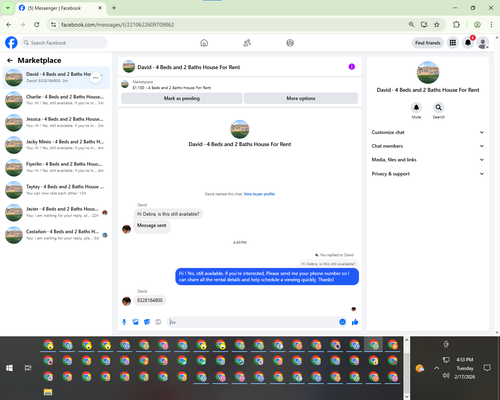Click the Search Facebook field
The width and height of the screenshot is (500, 400).
point(64,43)
